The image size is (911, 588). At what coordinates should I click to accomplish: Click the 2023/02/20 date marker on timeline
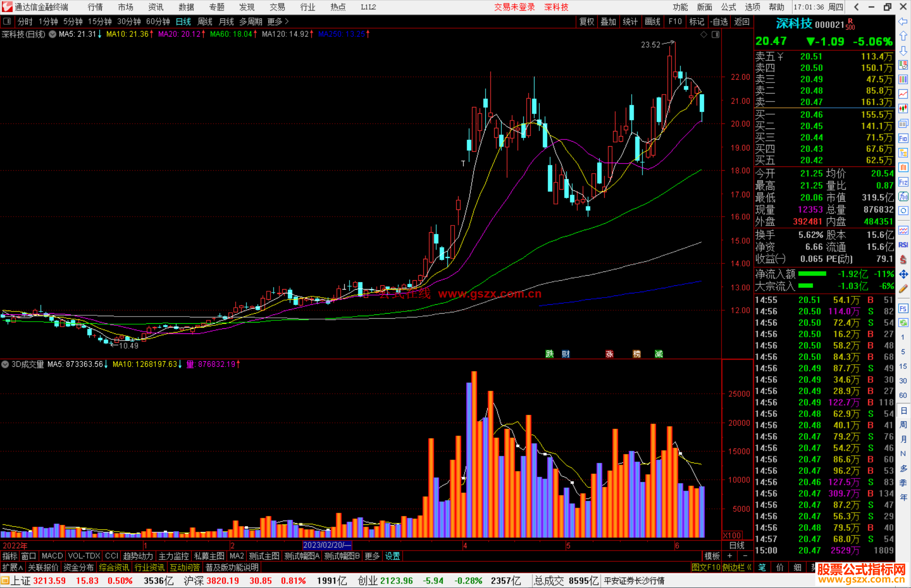(327, 545)
